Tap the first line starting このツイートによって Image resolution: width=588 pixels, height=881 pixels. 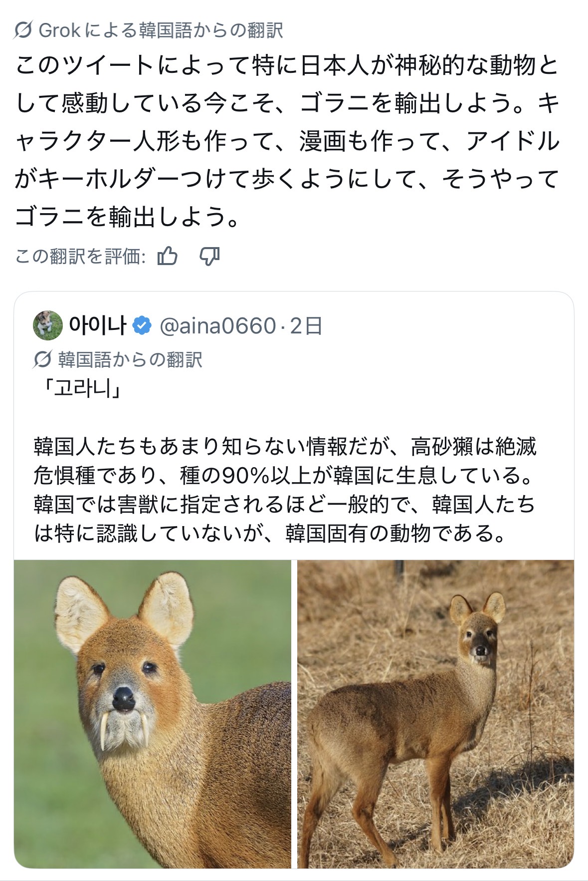(x=287, y=66)
